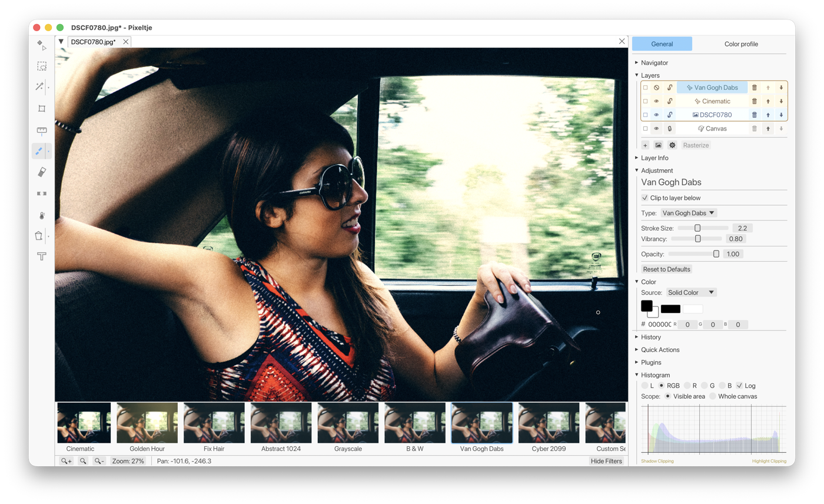Hide the Cinematic layer via eye icon
Viewport: 824px width, 504px height.
coord(657,101)
